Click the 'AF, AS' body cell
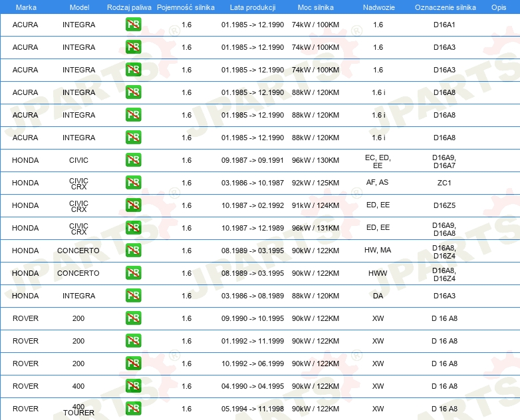Viewport: 520px width, 420px height. pyautogui.click(x=378, y=182)
